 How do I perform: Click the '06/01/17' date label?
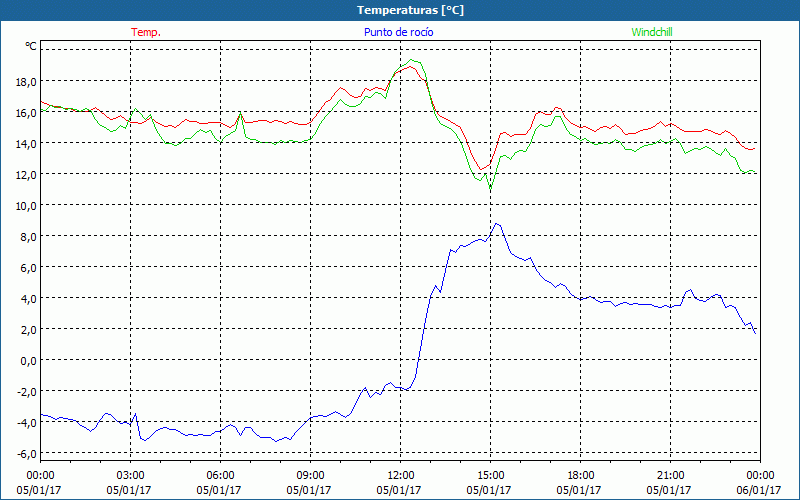(759, 490)
